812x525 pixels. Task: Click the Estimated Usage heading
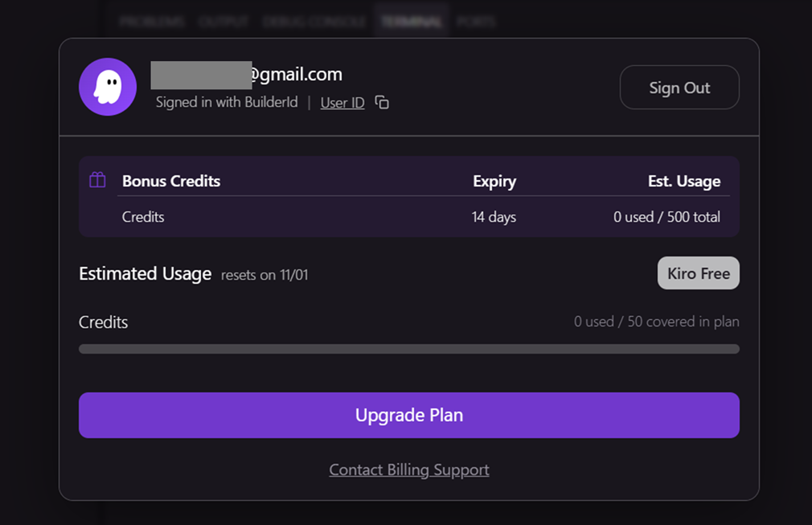click(x=145, y=273)
